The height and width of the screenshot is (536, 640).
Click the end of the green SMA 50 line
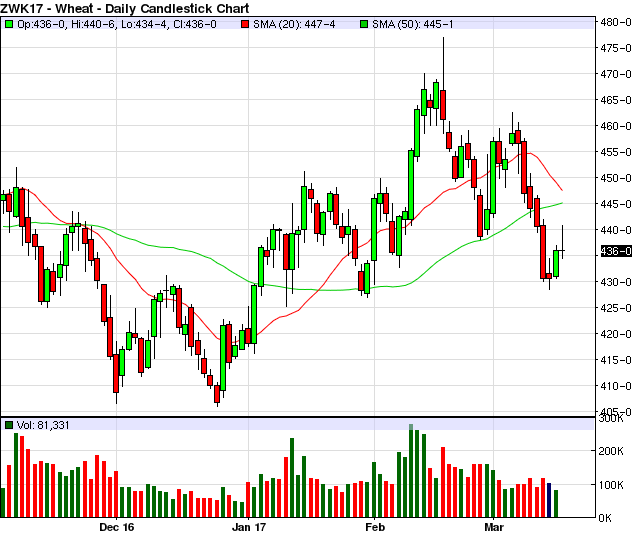point(562,203)
